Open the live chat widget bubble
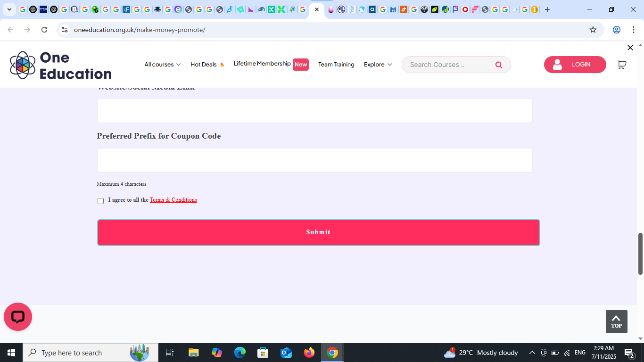Image resolution: width=644 pixels, height=362 pixels. coord(18,317)
